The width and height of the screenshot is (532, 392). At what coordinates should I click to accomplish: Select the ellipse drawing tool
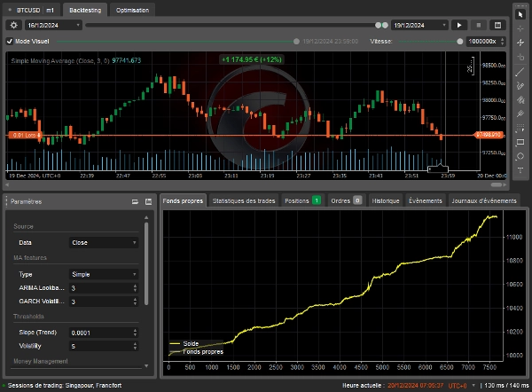click(520, 156)
